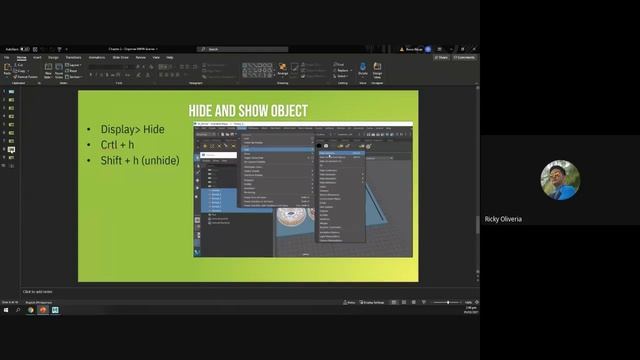Toggle Bold formatting in Font group
This screenshot has width=640, height=360.
click(91, 75)
